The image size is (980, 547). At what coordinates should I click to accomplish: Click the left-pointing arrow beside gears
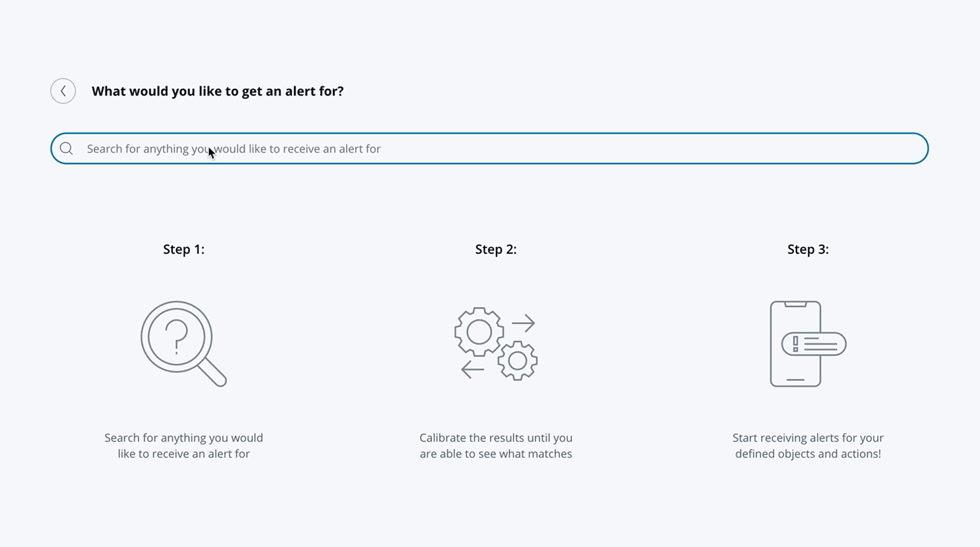coord(472,369)
